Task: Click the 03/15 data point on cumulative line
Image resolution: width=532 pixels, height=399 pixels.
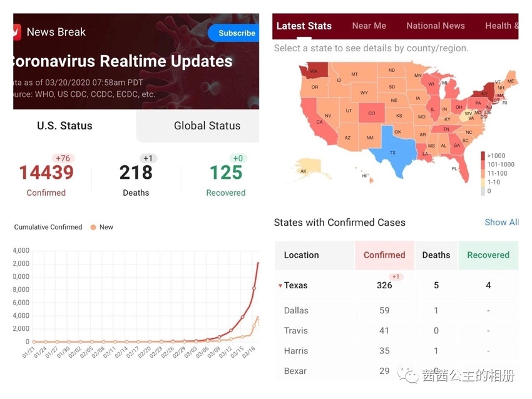Action: click(x=243, y=317)
